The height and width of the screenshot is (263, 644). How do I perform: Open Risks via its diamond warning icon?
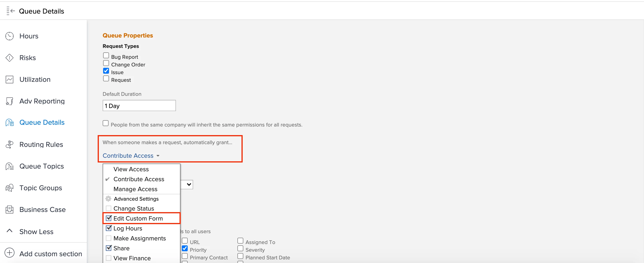point(9,58)
